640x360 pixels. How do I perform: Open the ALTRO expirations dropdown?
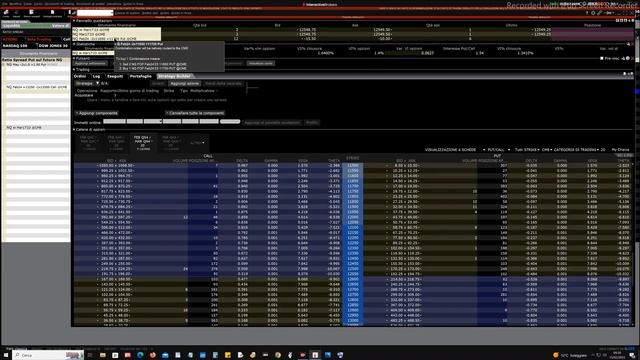point(198,143)
